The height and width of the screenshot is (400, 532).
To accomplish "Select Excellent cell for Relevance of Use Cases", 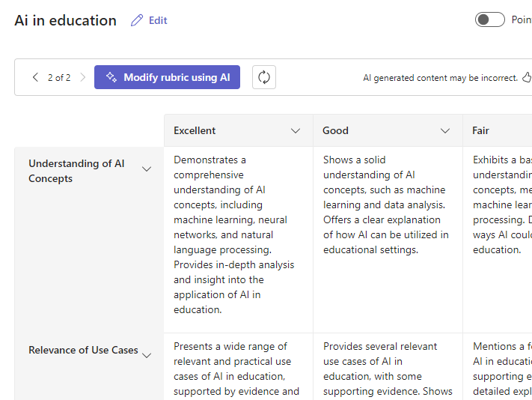I will click(238, 369).
